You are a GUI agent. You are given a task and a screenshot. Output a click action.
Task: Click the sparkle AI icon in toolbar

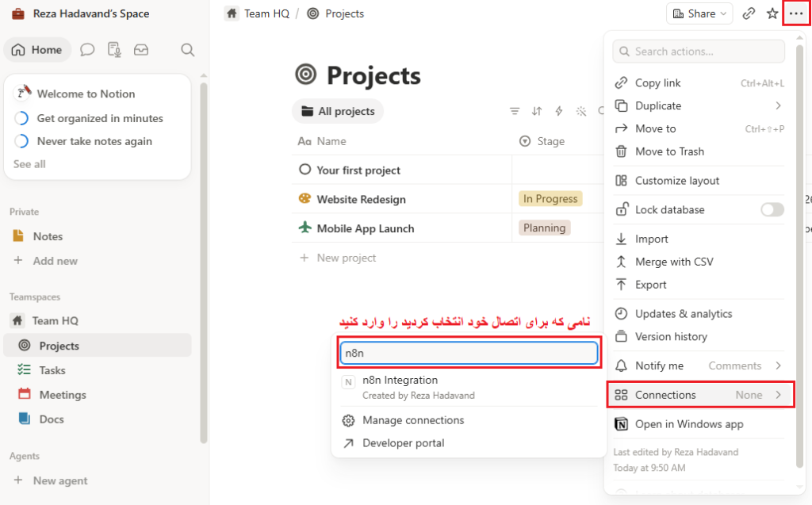click(581, 111)
